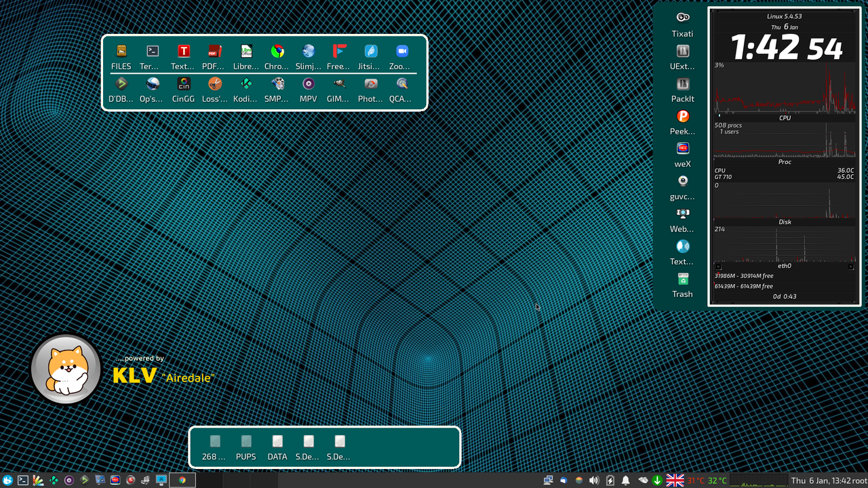868x488 pixels.
Task: Switch keyboard layout via the UK flag
Action: (675, 480)
